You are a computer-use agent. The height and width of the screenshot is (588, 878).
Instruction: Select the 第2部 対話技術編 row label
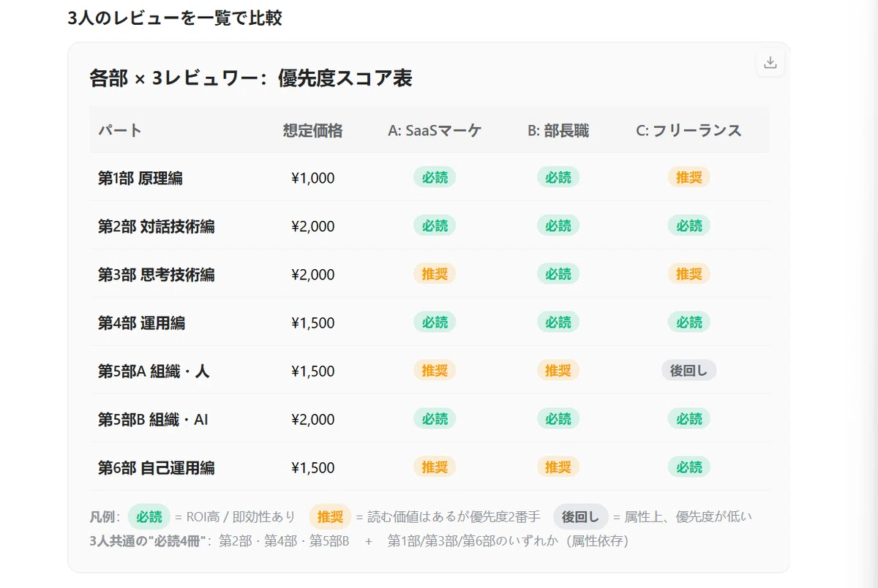point(157,226)
